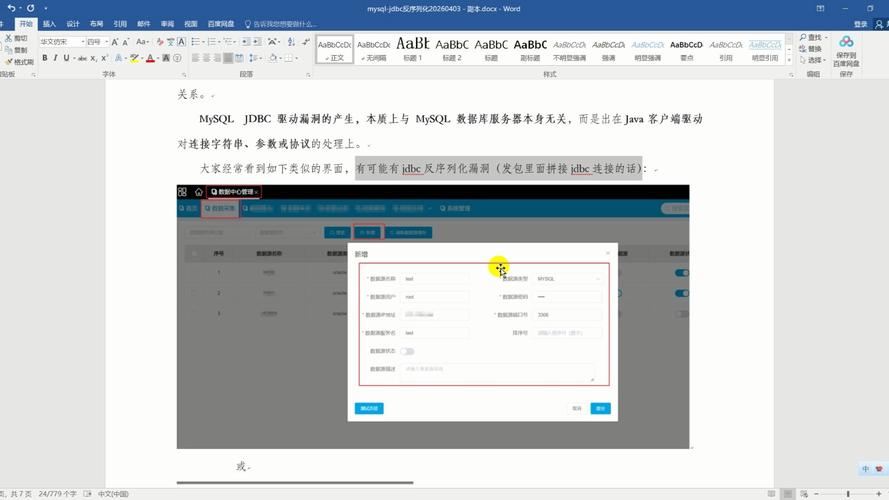Open the References tab
Viewport: 889px width, 500px height.
pos(120,24)
